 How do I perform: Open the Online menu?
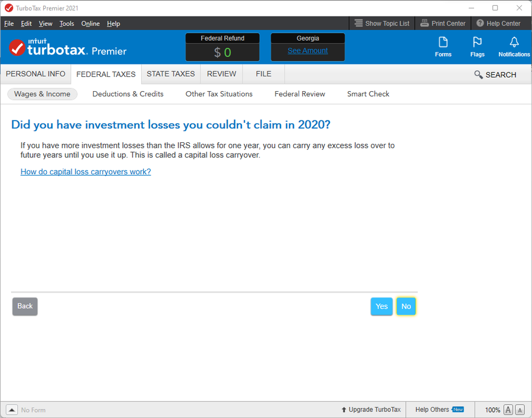(90, 23)
